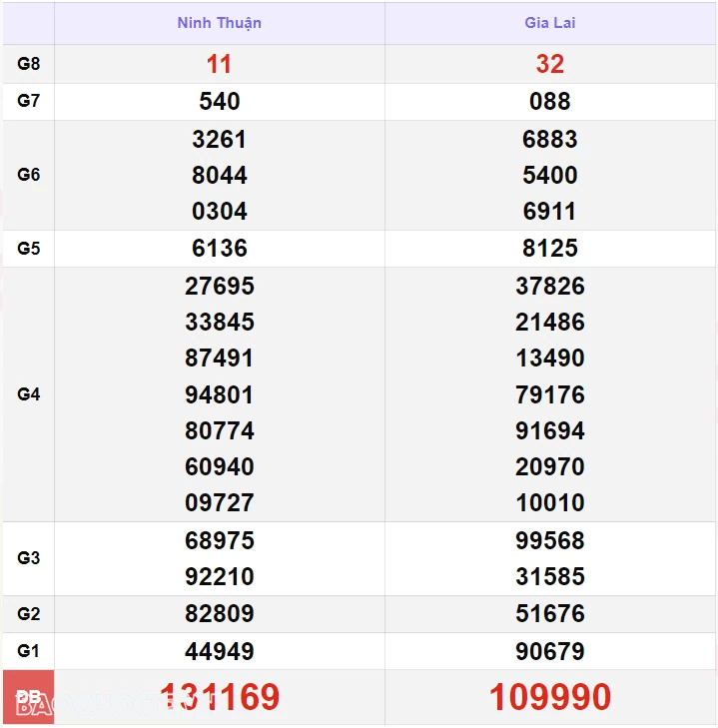
Task: Click red G8 number 11
Action: click(x=220, y=64)
